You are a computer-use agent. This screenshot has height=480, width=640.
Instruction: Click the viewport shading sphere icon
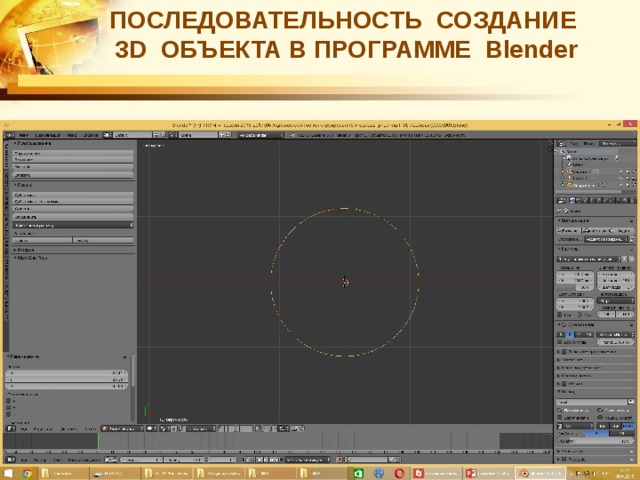click(151, 429)
